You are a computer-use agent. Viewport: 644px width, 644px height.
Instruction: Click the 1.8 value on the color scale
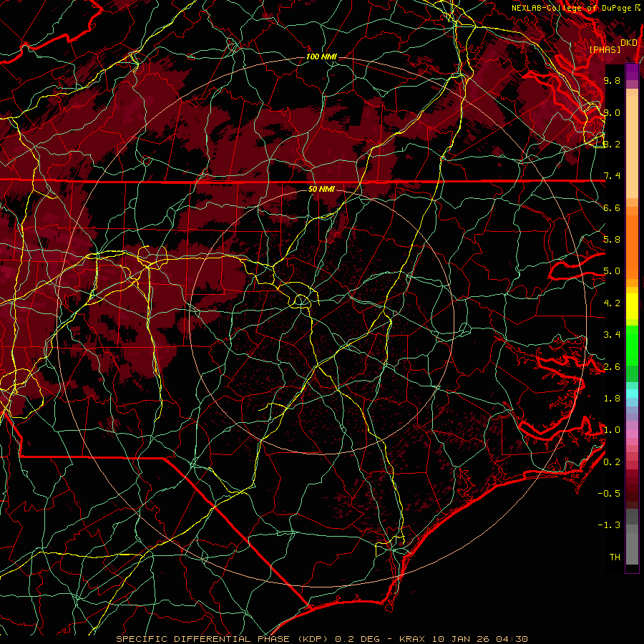click(612, 399)
